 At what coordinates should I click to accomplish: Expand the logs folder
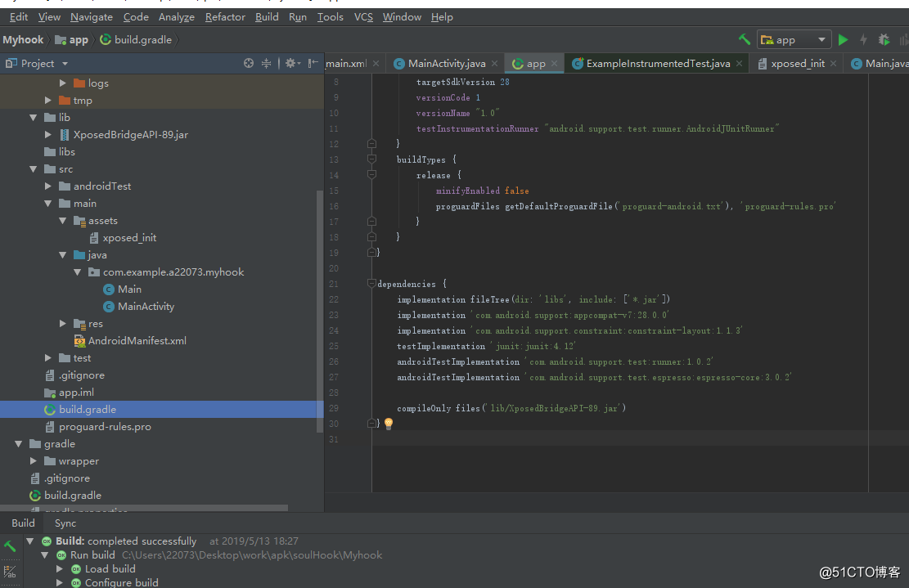coord(63,83)
